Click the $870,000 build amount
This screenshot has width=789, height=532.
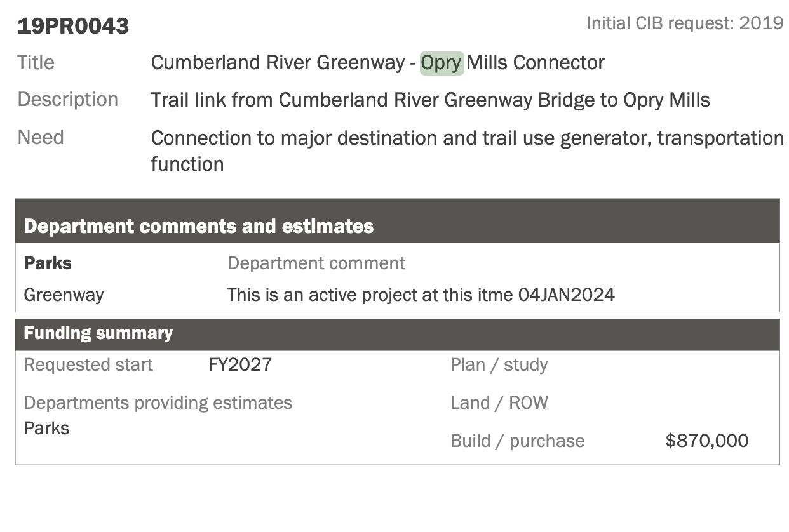point(707,441)
